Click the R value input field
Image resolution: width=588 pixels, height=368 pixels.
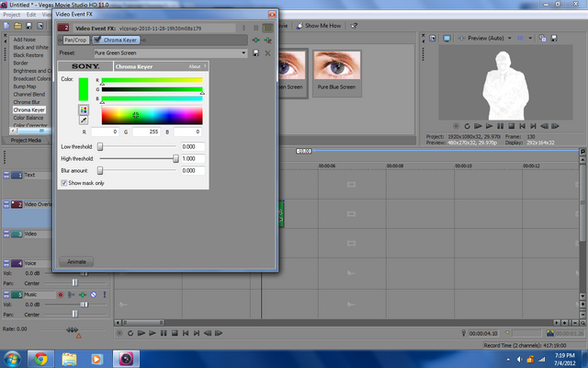[105, 132]
